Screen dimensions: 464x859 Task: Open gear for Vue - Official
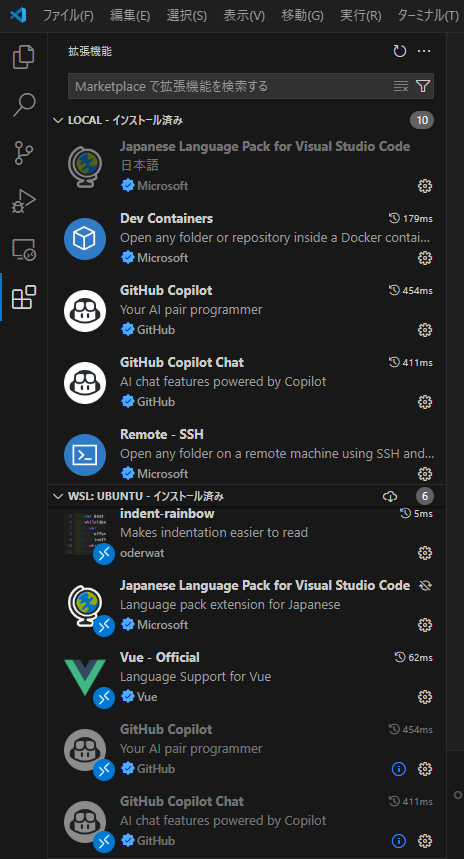(x=425, y=697)
